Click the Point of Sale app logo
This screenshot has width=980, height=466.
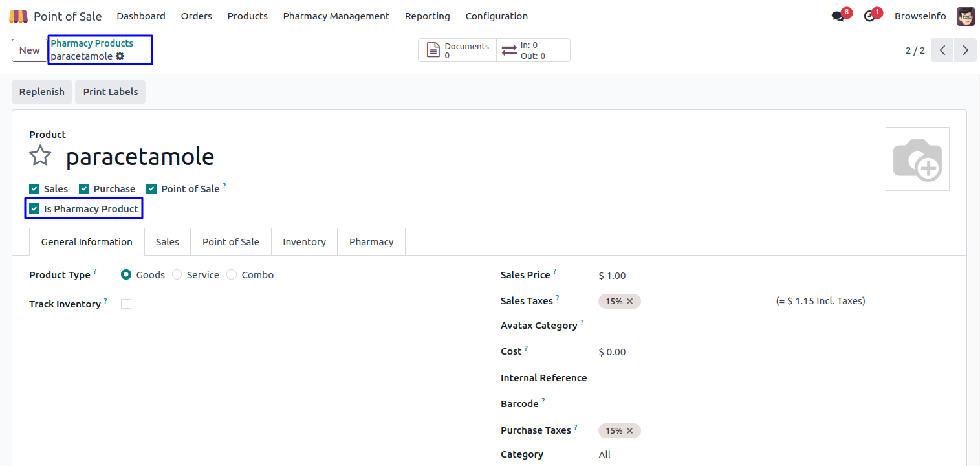point(18,16)
